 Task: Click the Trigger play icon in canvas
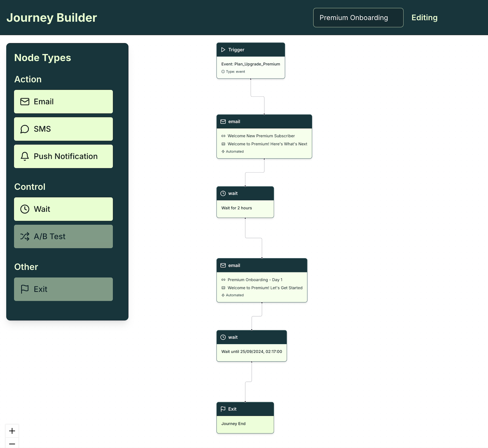[224, 50]
